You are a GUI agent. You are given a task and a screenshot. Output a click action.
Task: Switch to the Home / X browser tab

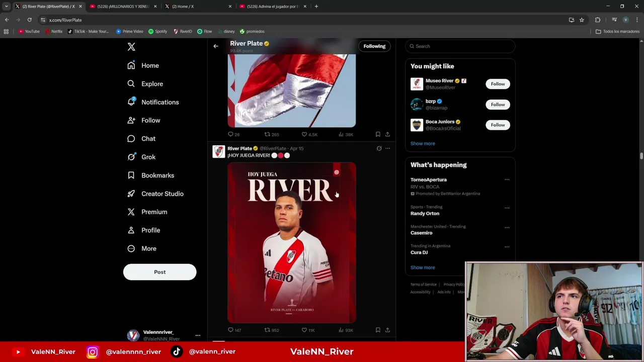tap(198, 7)
